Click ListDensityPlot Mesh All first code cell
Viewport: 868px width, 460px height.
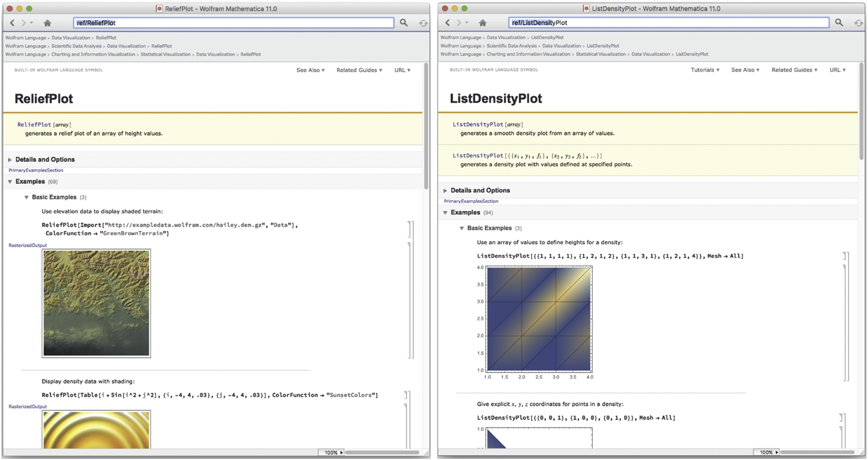(610, 256)
